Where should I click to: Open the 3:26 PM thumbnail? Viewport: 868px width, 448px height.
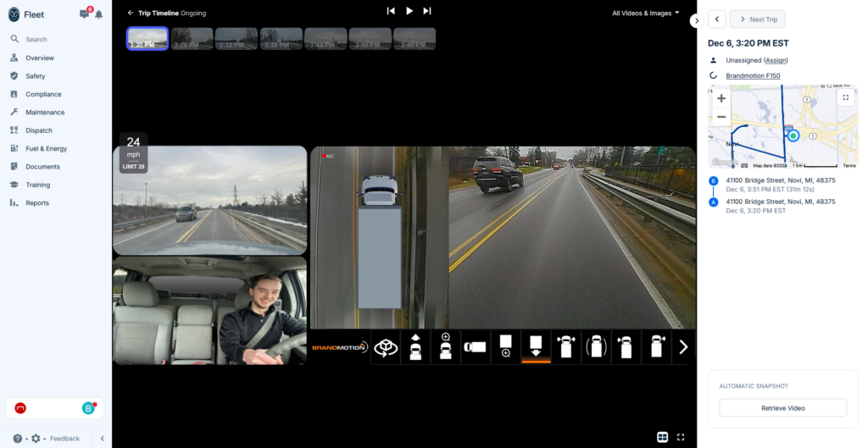(192, 39)
